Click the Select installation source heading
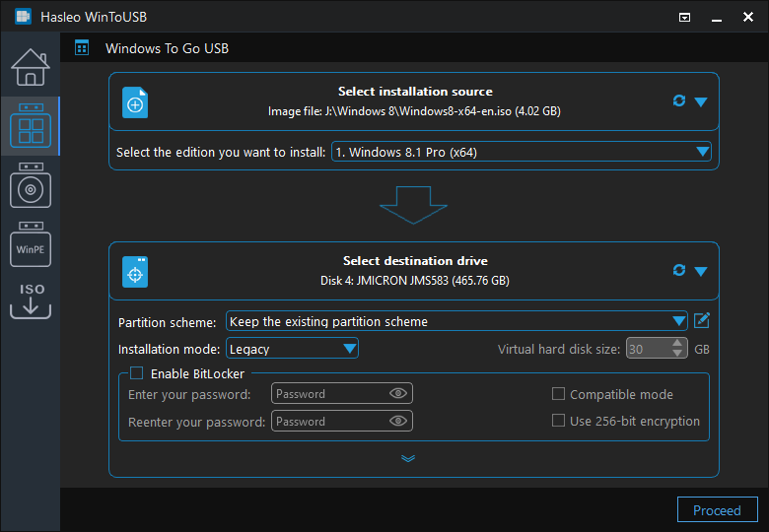Viewport: 769px width, 532px height. 415,92
